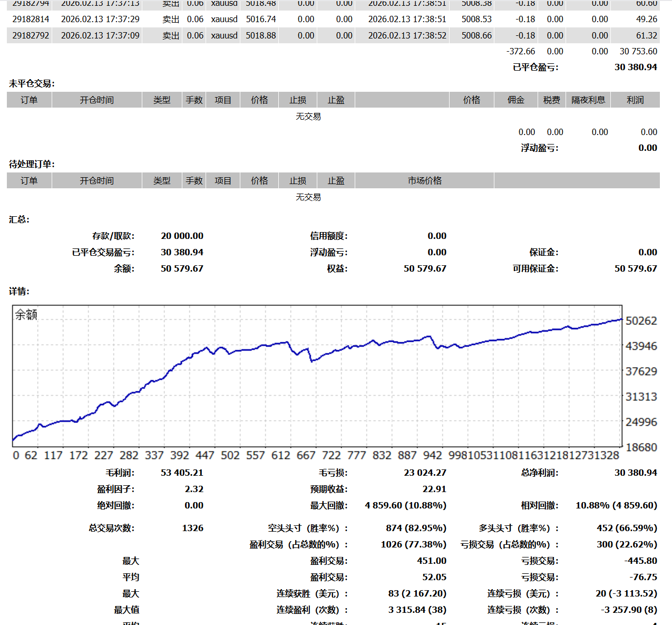Image resolution: width=672 pixels, height=625 pixels.
Task: Select long positions value 452 (66.59%)
Action: point(627,528)
